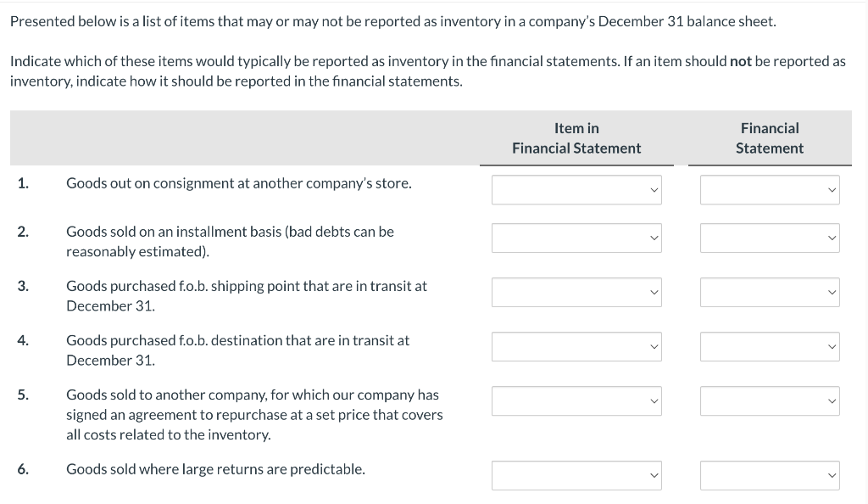The image size is (868, 504).
Task: Select Financial Statement dropdown for f.o.b. destination goods
Action: click(x=770, y=346)
